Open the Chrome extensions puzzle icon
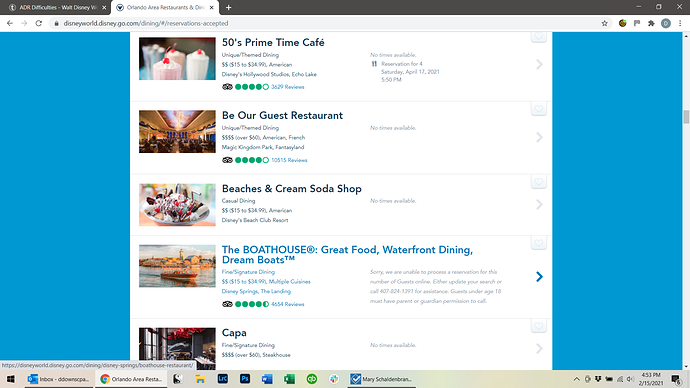Image resolution: width=690 pixels, height=388 pixels. (651, 23)
